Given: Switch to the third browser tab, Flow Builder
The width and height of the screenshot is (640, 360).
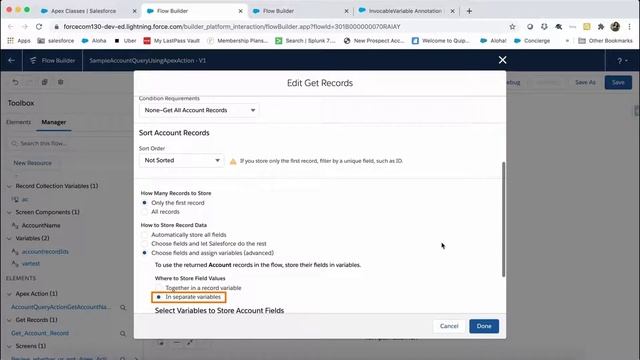Looking at the screenshot, I should point(300,11).
